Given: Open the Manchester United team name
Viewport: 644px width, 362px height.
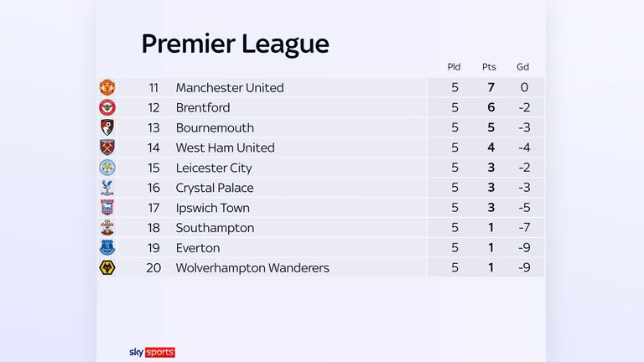Looking at the screenshot, I should (230, 87).
